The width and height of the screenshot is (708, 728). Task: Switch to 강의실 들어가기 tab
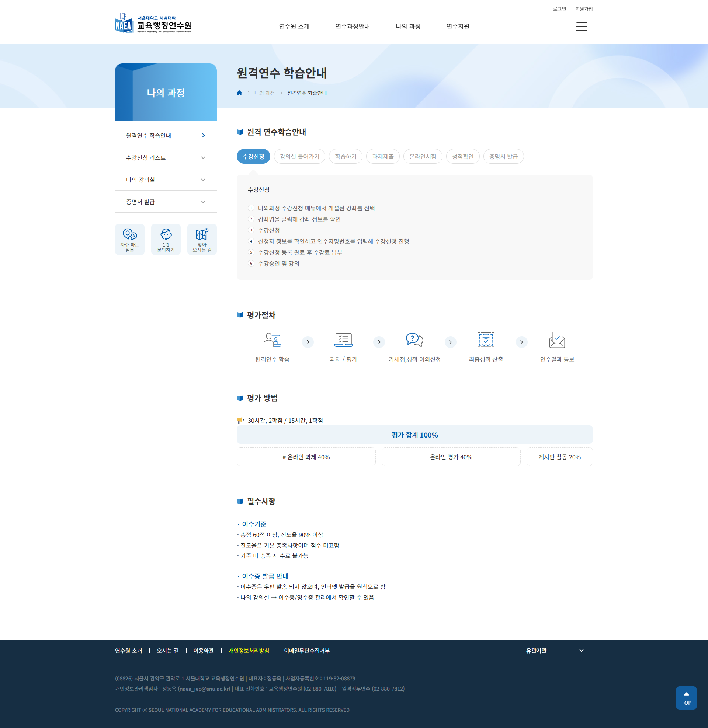click(299, 156)
